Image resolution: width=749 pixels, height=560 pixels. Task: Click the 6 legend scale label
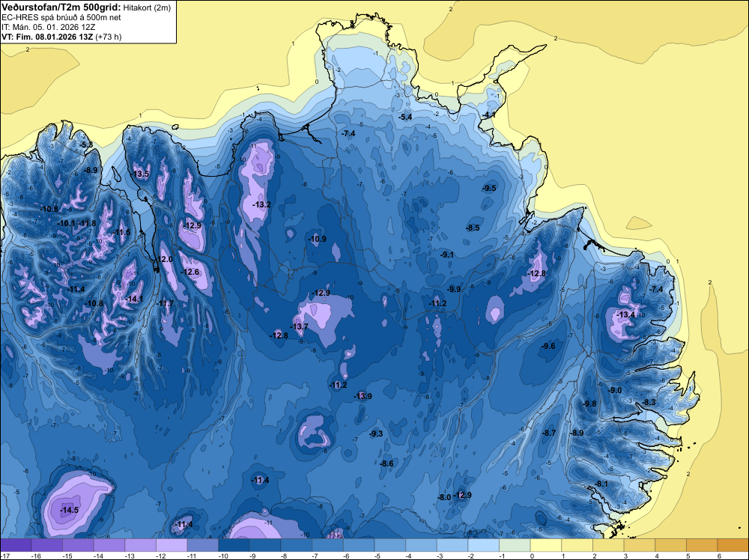coord(718,556)
